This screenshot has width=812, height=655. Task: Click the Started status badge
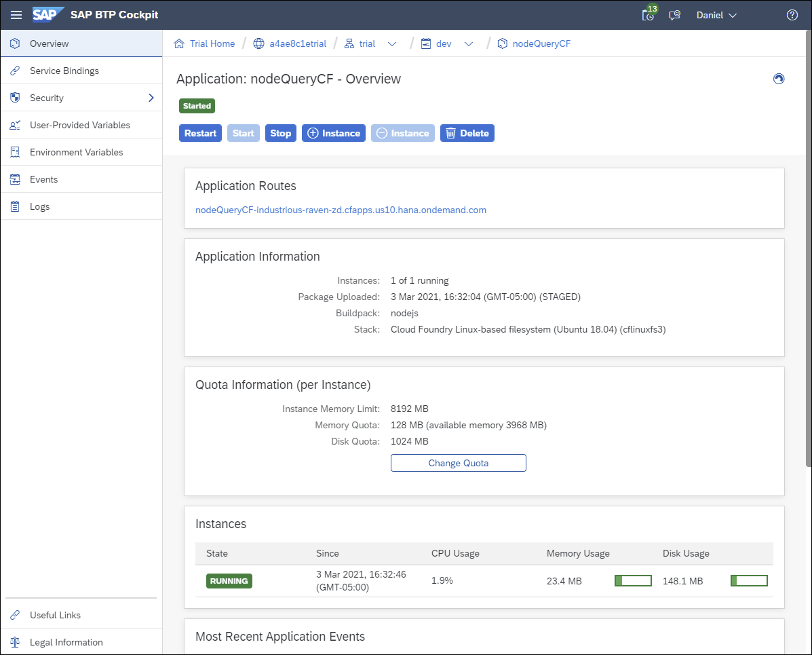(x=197, y=106)
